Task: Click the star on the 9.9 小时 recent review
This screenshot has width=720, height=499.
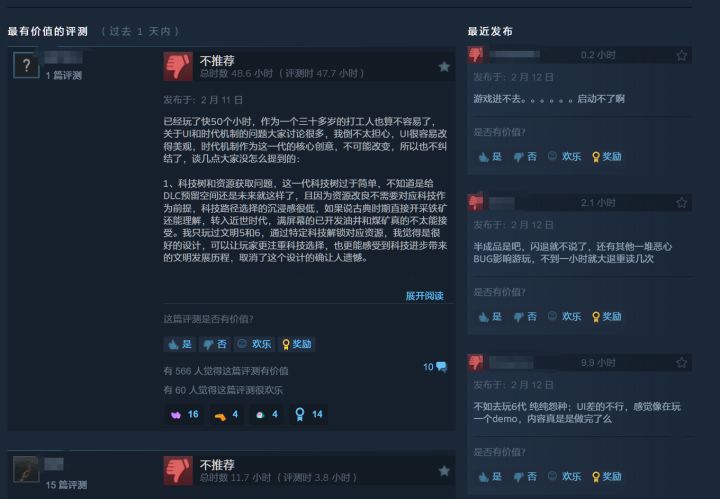Action: click(681, 363)
